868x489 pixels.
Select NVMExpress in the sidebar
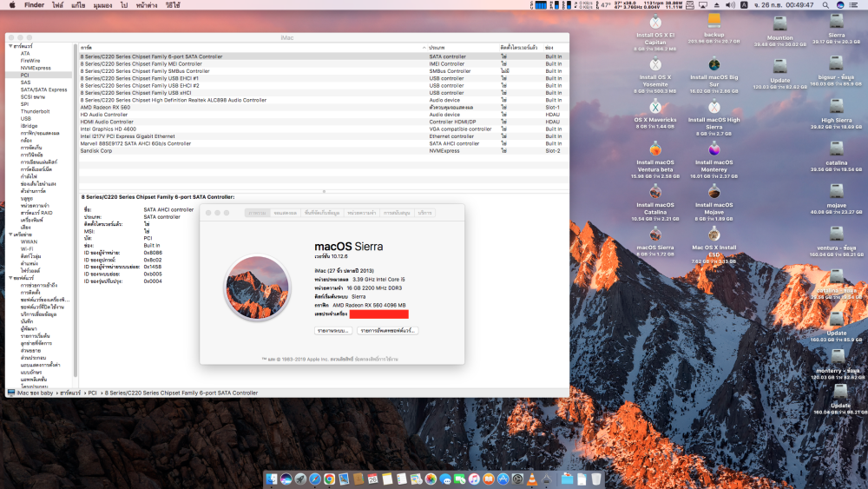point(36,68)
